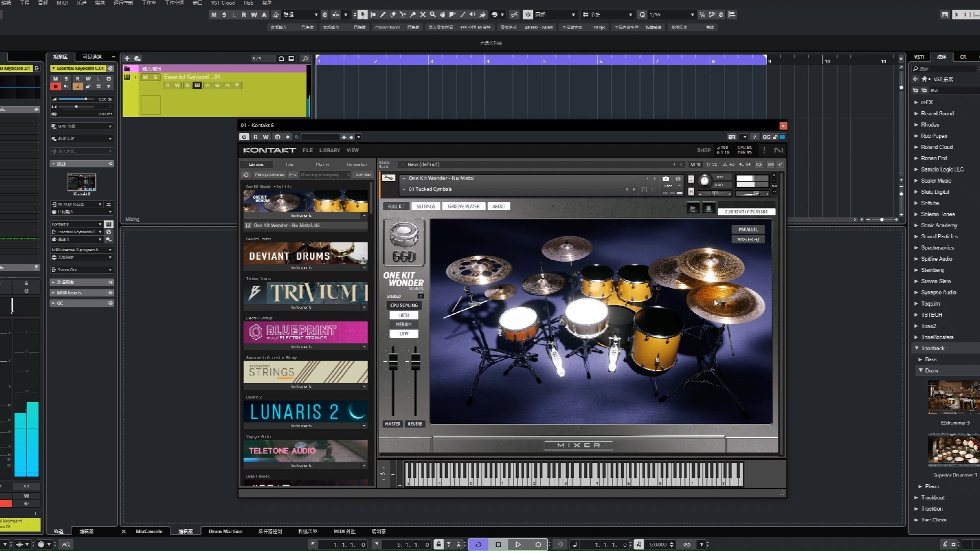The height and width of the screenshot is (551, 980).
Task: Collapse the Toontrack vendor folder
Action: (x=917, y=348)
